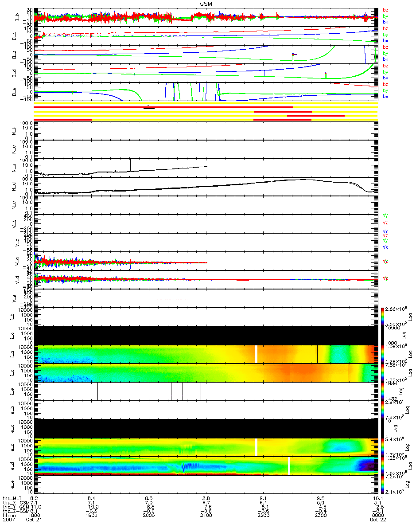412x532 pixels.
Task: Click the dark blue region in the e_d spectrogram
Action: pyautogui.click(x=367, y=465)
